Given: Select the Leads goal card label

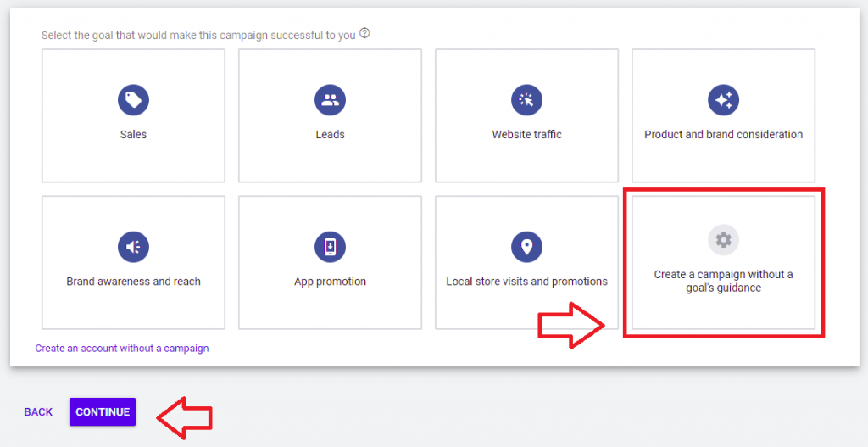Looking at the screenshot, I should 330,135.
